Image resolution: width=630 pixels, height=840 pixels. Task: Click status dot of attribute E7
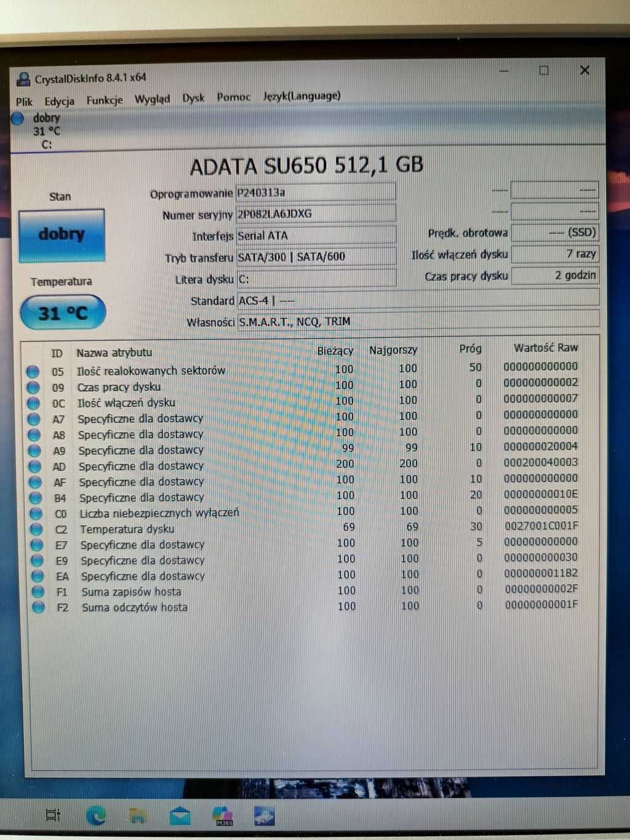(37, 545)
